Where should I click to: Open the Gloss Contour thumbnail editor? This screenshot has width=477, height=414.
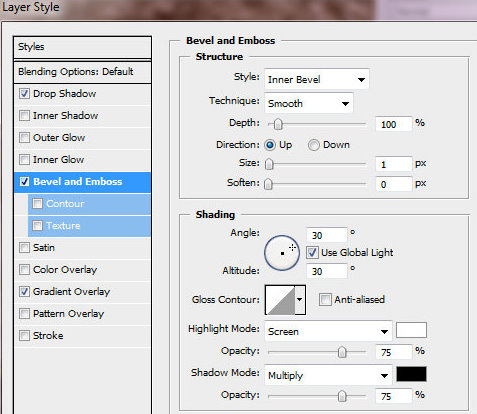280,300
